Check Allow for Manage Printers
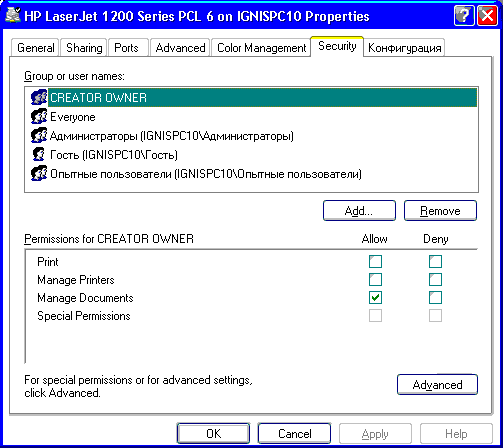This screenshot has height=448, width=503. click(375, 280)
